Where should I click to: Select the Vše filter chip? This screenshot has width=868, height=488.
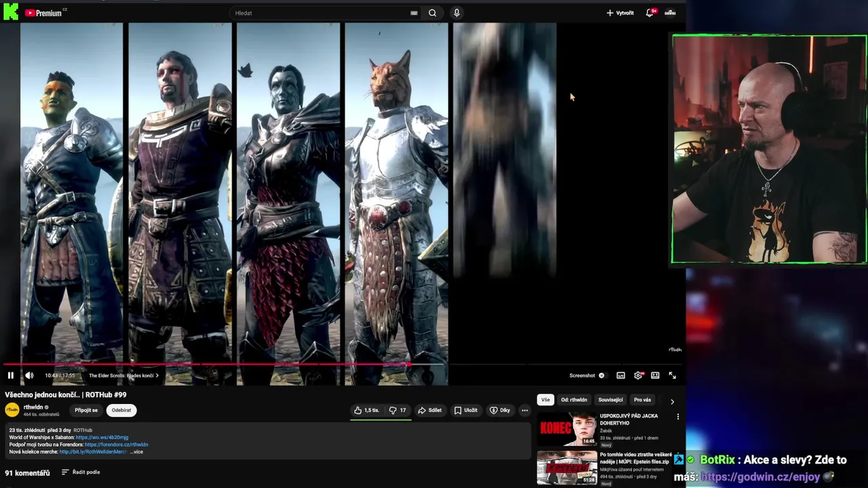tap(546, 400)
